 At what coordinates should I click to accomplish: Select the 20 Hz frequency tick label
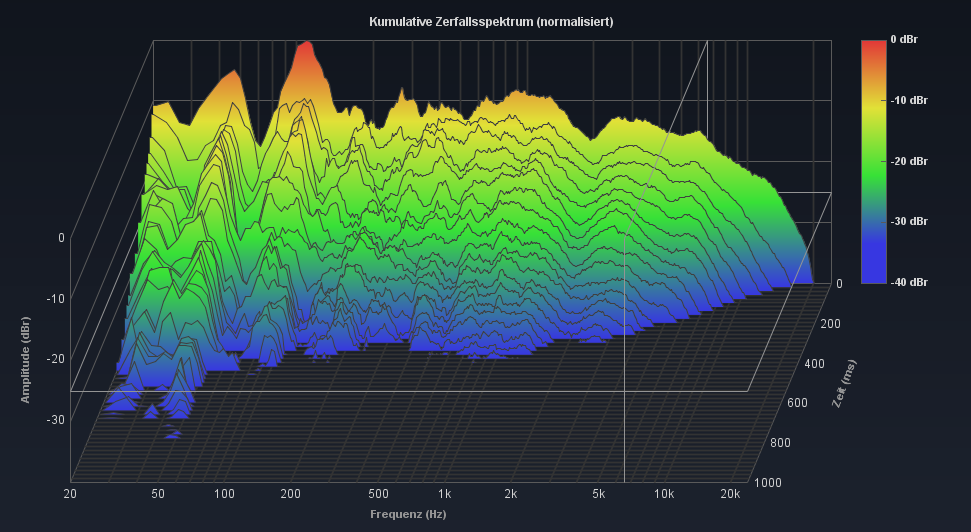pos(70,494)
